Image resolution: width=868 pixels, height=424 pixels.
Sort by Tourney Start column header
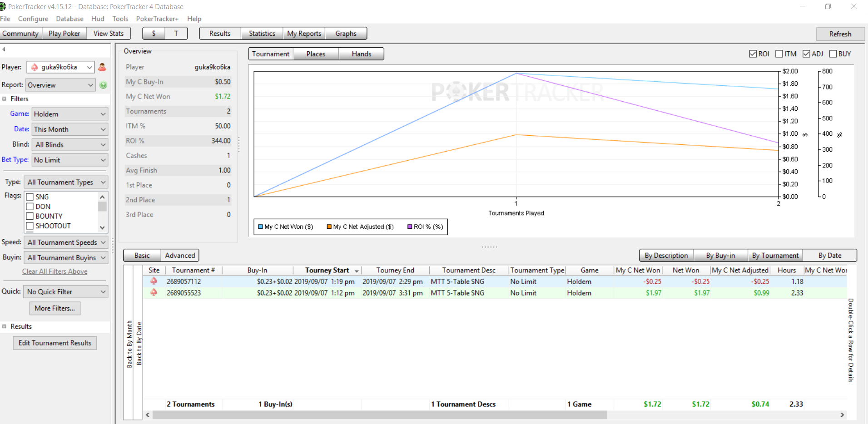327,270
